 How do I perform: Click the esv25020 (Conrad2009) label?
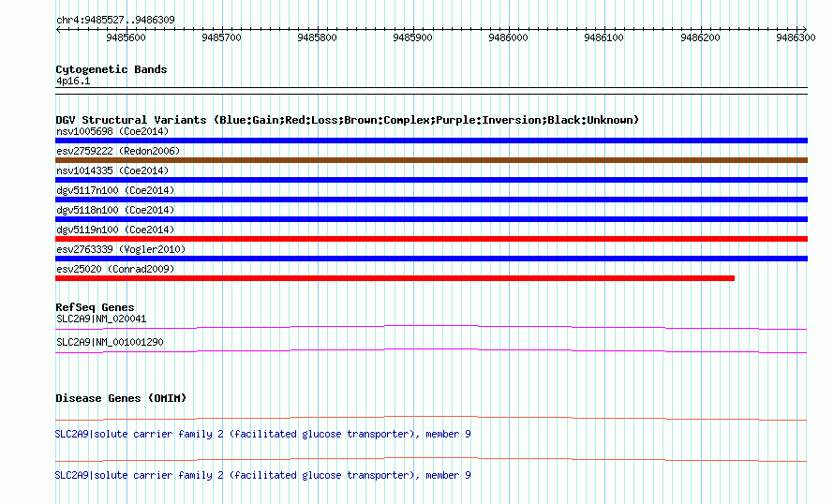coord(115,269)
